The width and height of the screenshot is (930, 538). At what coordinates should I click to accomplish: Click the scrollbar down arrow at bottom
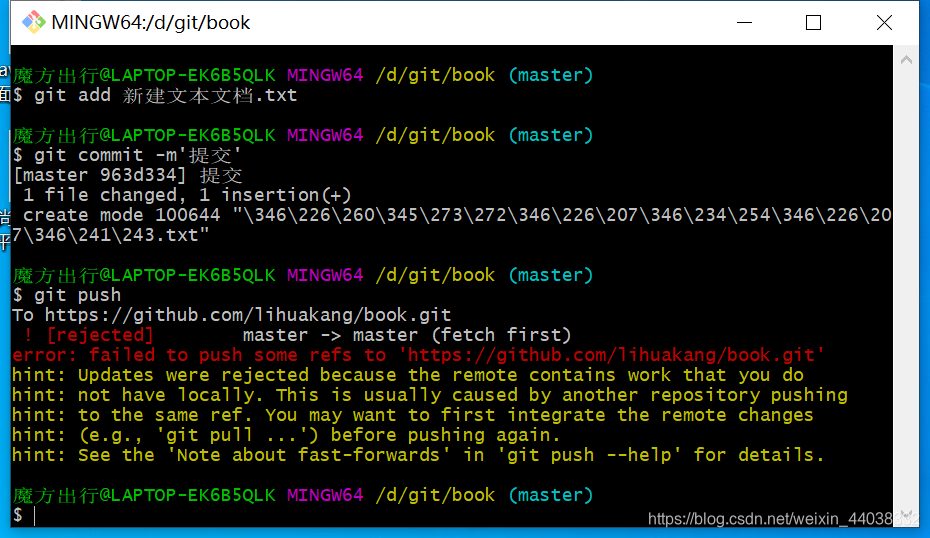point(906,515)
